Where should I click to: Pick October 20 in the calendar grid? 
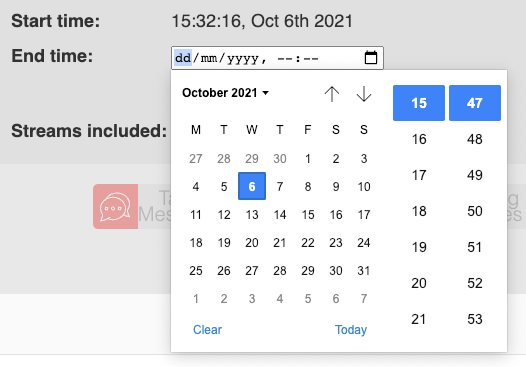pos(252,243)
